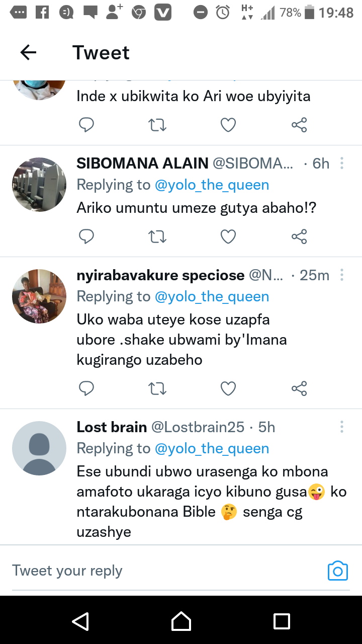Open @yolo_the_queen link in Lost brain's reply
The height and width of the screenshot is (644, 362).
(x=212, y=448)
